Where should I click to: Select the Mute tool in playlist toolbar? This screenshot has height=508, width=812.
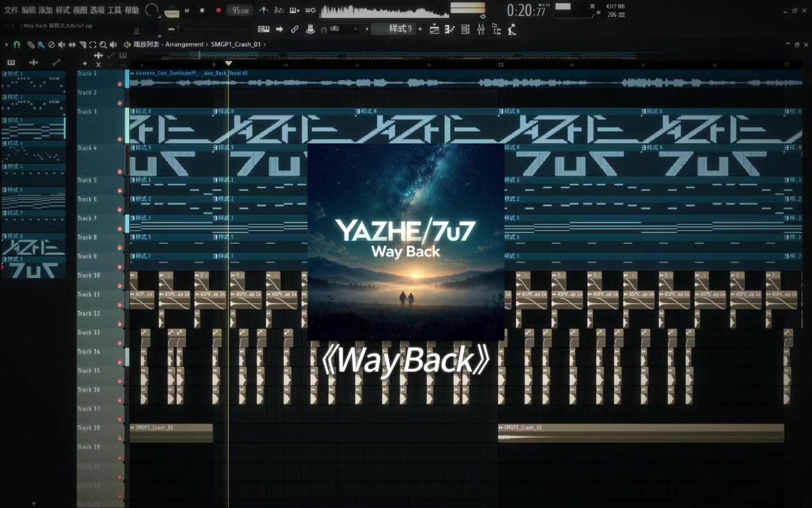pyautogui.click(x=62, y=45)
